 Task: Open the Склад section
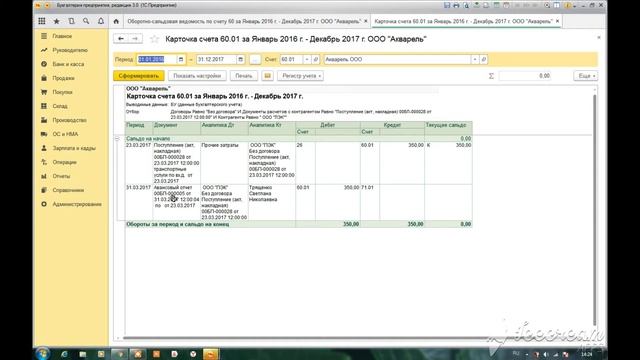pyautogui.click(x=60, y=106)
